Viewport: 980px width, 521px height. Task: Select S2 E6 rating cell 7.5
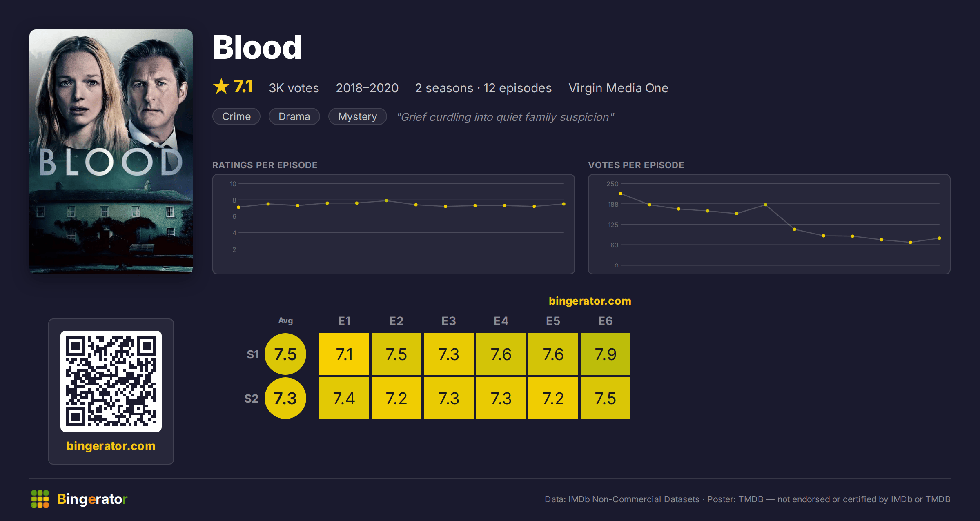point(606,398)
